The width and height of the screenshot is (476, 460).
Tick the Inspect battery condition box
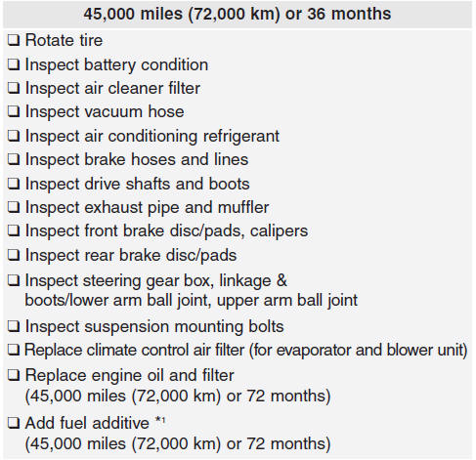14,65
